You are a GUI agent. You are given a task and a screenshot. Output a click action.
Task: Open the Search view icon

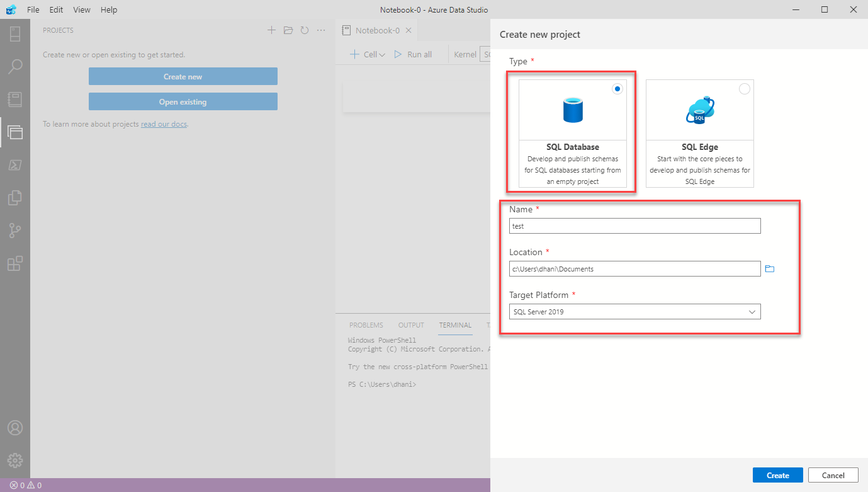pos(15,66)
